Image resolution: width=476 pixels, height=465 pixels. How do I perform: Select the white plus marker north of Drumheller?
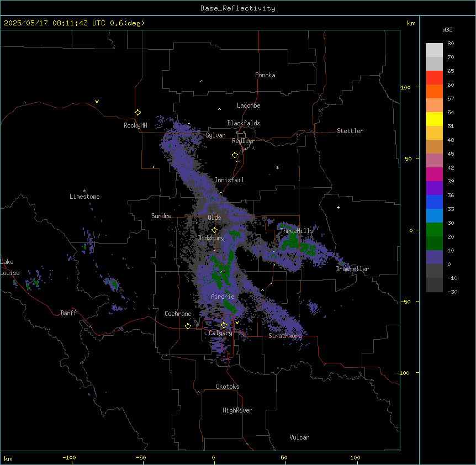338,207
